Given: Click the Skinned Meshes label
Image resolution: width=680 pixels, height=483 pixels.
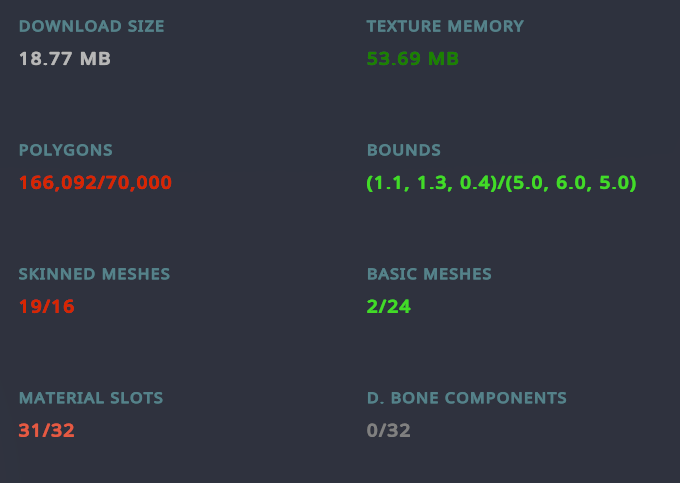Looking at the screenshot, I should coord(95,274).
